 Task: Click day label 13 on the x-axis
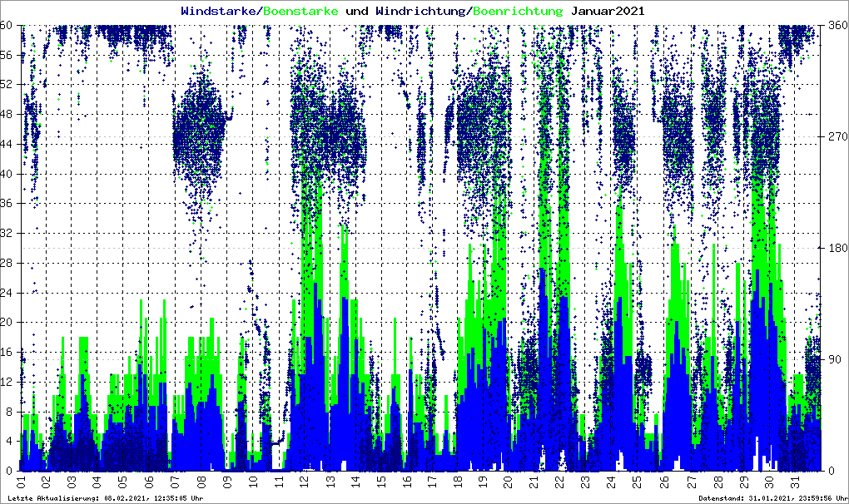[330, 482]
